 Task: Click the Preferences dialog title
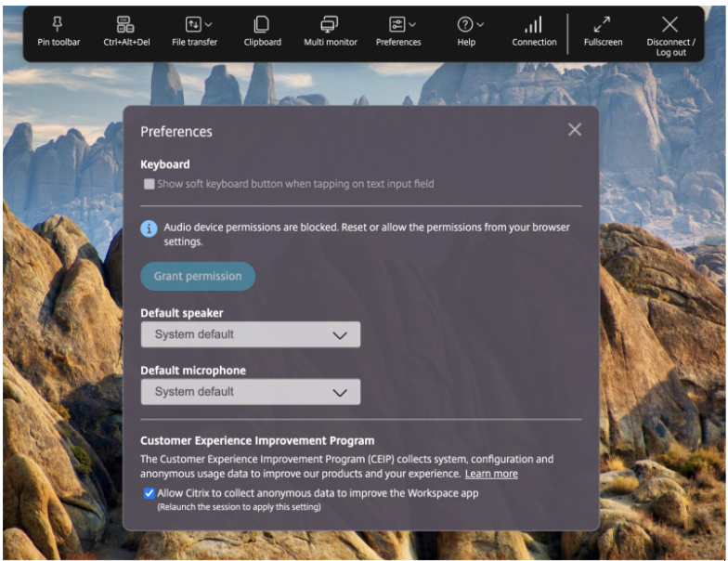click(x=176, y=132)
